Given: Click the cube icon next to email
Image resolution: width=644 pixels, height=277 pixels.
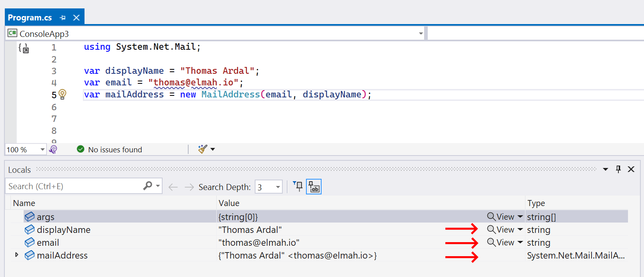Looking at the screenshot, I should coord(30,243).
